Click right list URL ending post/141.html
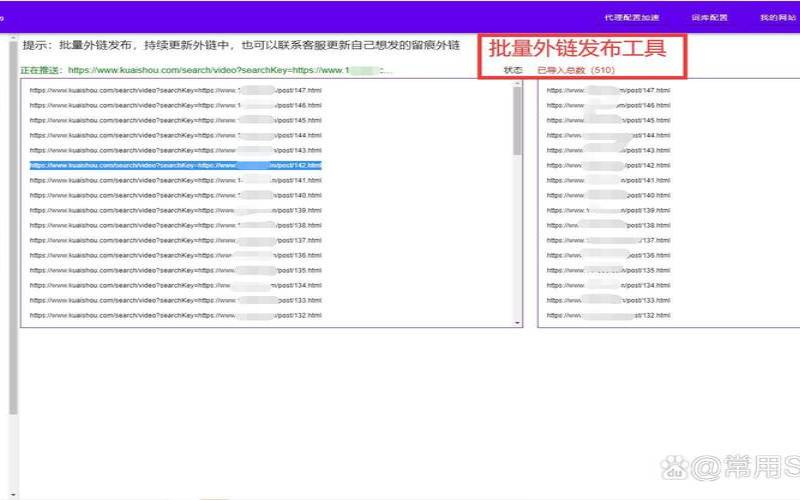The height and width of the screenshot is (500, 800). 609,180
